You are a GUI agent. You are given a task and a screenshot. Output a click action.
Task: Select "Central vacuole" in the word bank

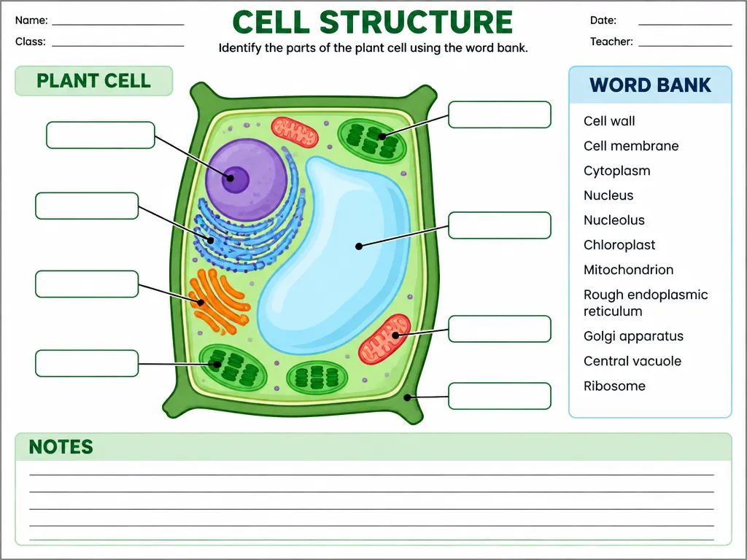click(x=632, y=361)
